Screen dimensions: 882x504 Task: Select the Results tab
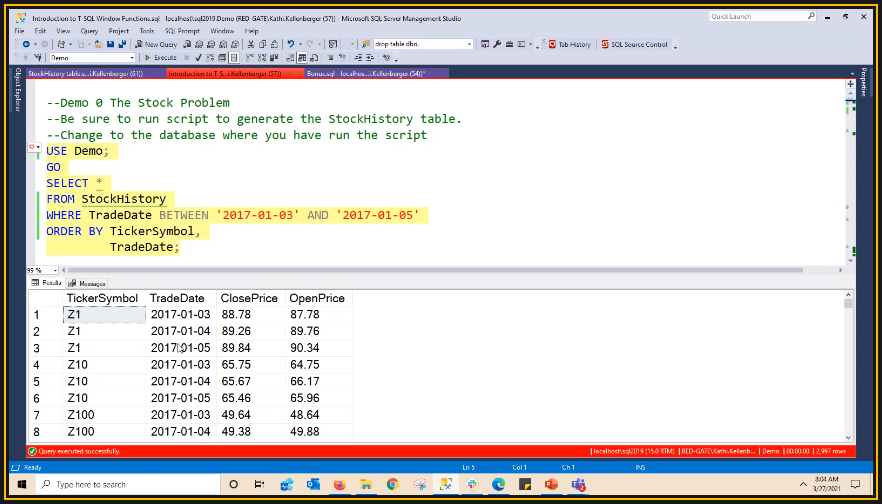tap(47, 283)
